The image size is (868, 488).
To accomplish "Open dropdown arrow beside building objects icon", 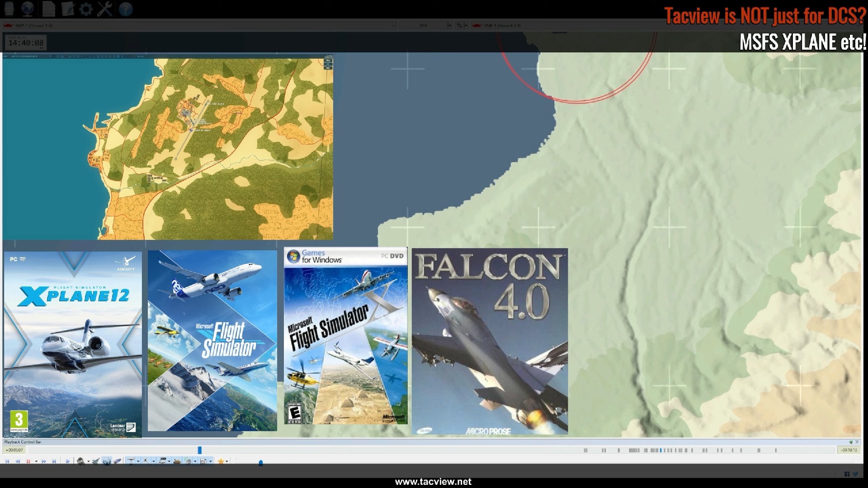I will point(211,461).
